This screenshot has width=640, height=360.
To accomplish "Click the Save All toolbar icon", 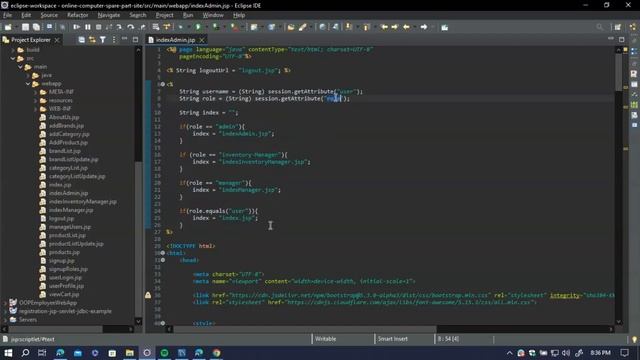I will tap(36, 27).
